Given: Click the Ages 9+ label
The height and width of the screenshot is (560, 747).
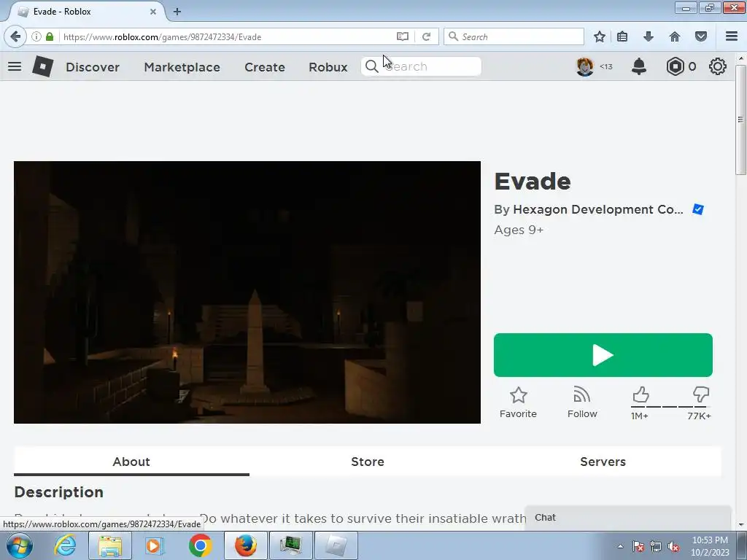Looking at the screenshot, I should [x=519, y=230].
